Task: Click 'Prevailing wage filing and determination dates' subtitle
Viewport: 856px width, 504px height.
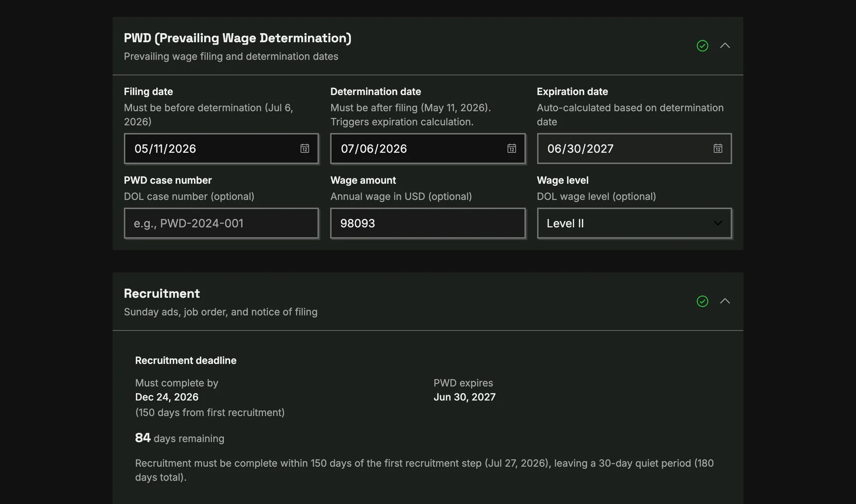Action: coord(231,56)
